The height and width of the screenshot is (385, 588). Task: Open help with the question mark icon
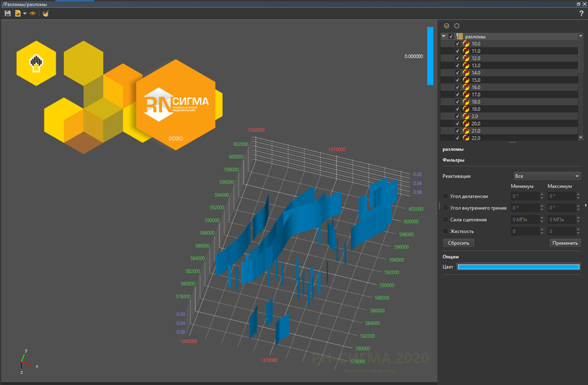(x=581, y=13)
